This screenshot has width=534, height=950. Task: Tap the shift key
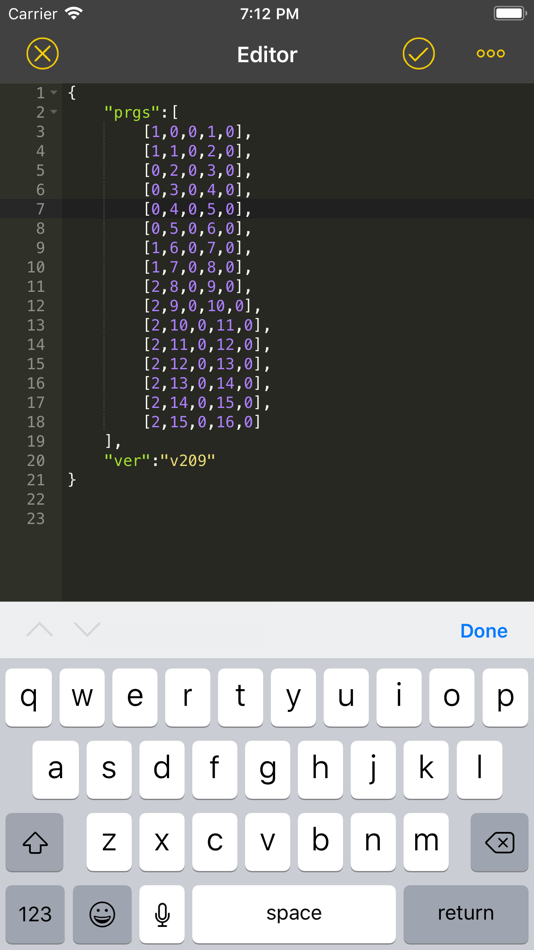[35, 842]
